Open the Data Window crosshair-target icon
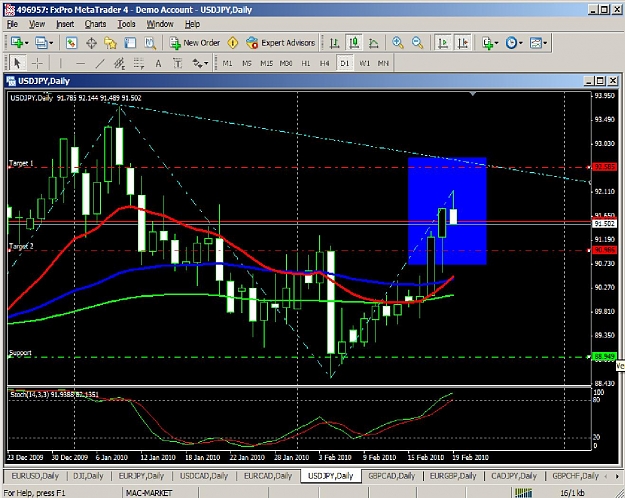Image resolution: width=625 pixels, height=498 pixels. [91, 43]
